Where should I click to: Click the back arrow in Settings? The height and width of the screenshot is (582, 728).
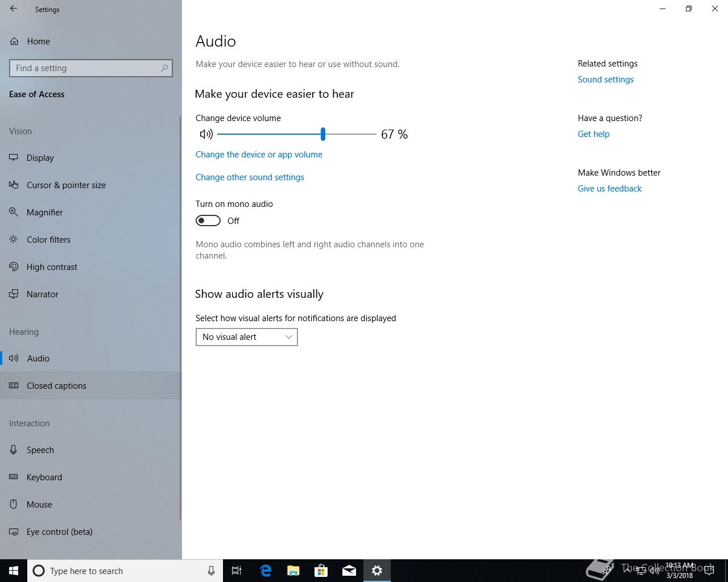[x=14, y=9]
